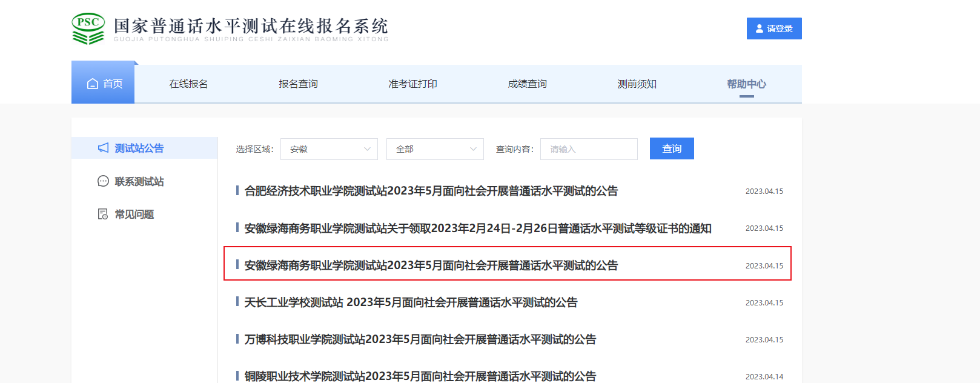This screenshot has width=980, height=383.
Task: Go to 准考证打印 tab
Action: point(412,84)
